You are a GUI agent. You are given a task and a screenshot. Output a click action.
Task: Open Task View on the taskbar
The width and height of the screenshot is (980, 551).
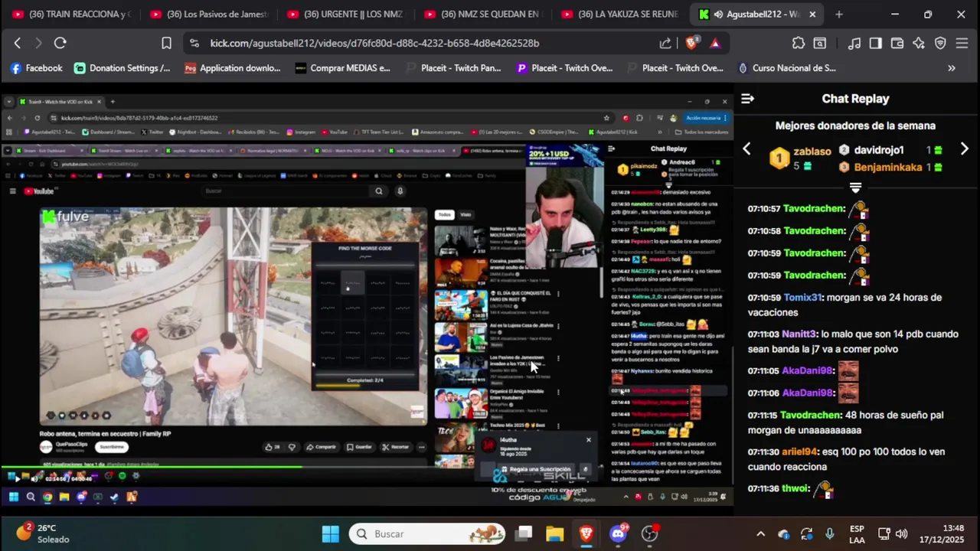click(524, 533)
